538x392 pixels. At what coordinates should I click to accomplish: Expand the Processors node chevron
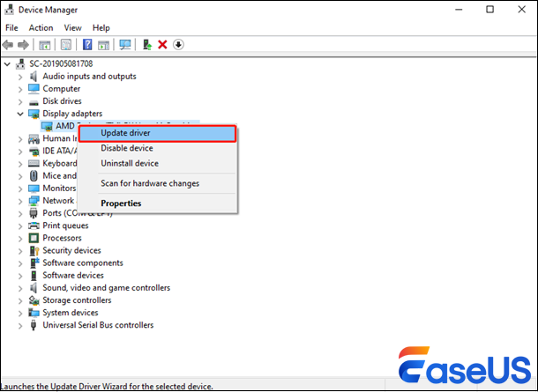(20, 238)
